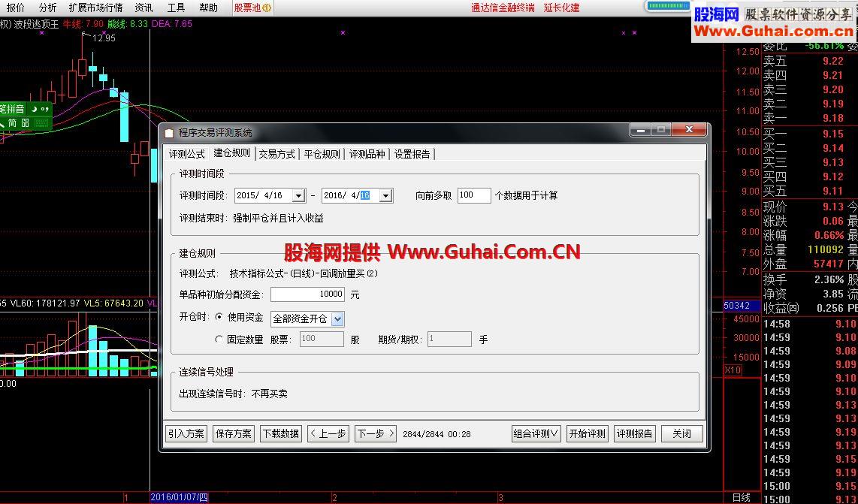Open the 报价 menu

pos(15,8)
